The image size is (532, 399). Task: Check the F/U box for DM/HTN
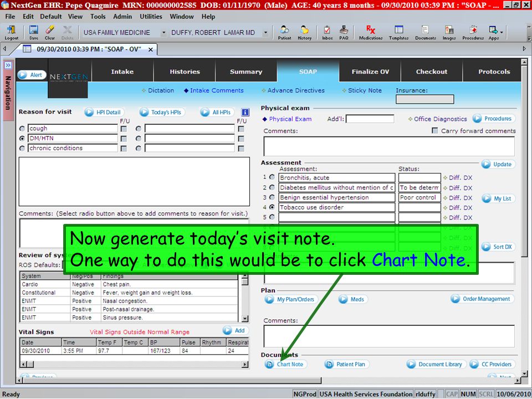coord(124,139)
